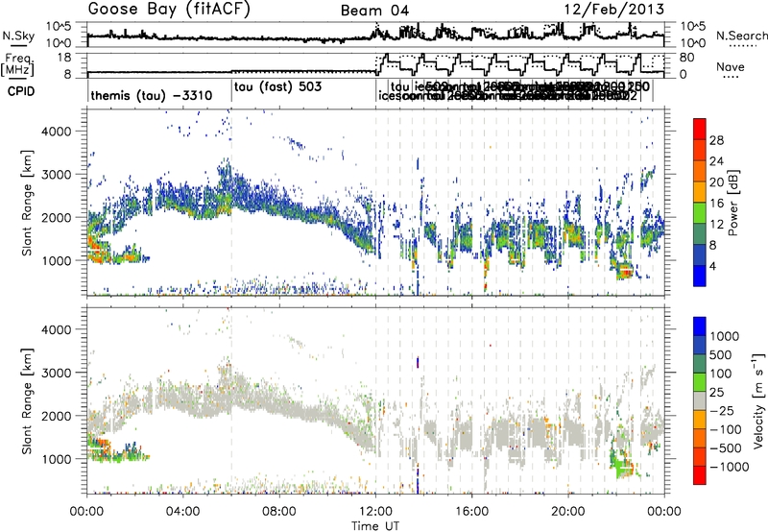This screenshot has height=532, width=768.
Task: Click the "-500" label on Velocity colorbar
Action: 726,448
